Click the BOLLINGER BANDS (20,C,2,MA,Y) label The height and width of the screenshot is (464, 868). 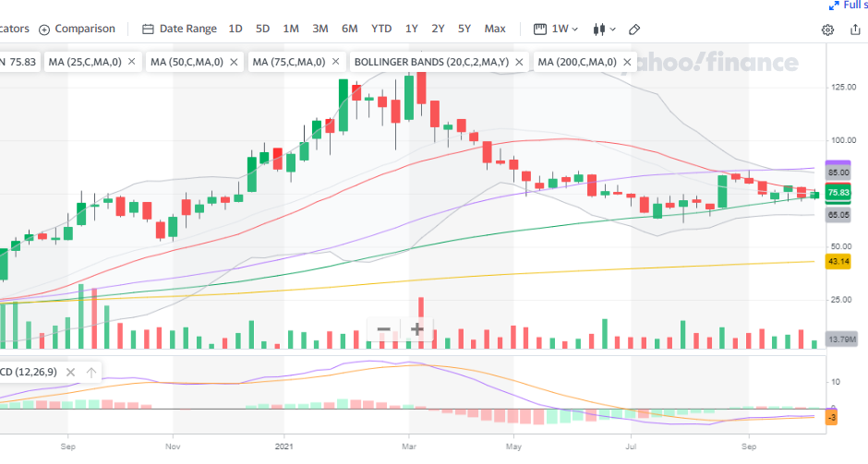tap(431, 62)
